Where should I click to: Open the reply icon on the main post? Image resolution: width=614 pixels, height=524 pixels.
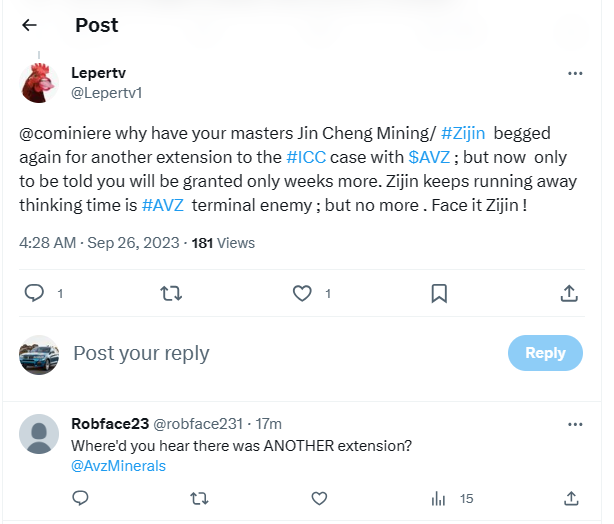(34, 293)
